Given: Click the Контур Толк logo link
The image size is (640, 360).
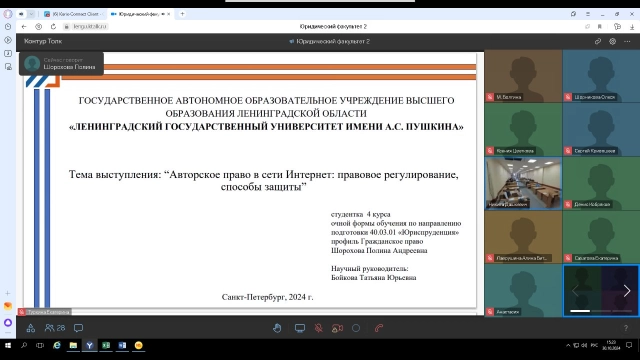Looking at the screenshot, I should (x=43, y=41).
